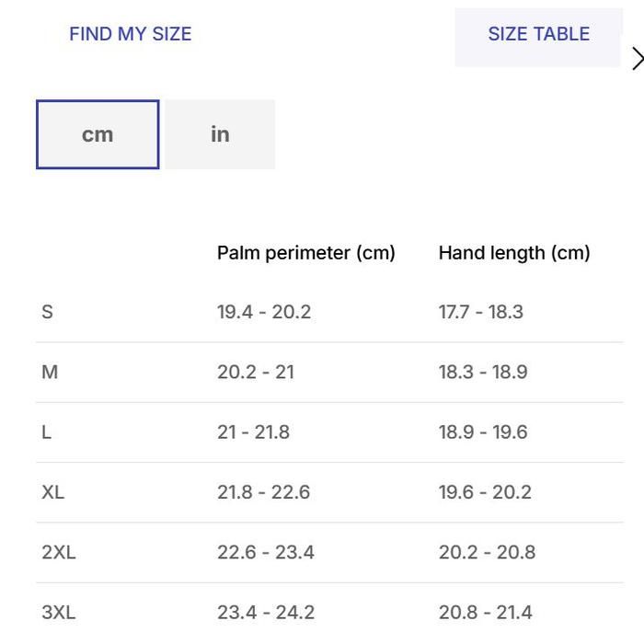Click the Palm perimeter (cm) column header
Screen dimensions: 644x644
305,253
